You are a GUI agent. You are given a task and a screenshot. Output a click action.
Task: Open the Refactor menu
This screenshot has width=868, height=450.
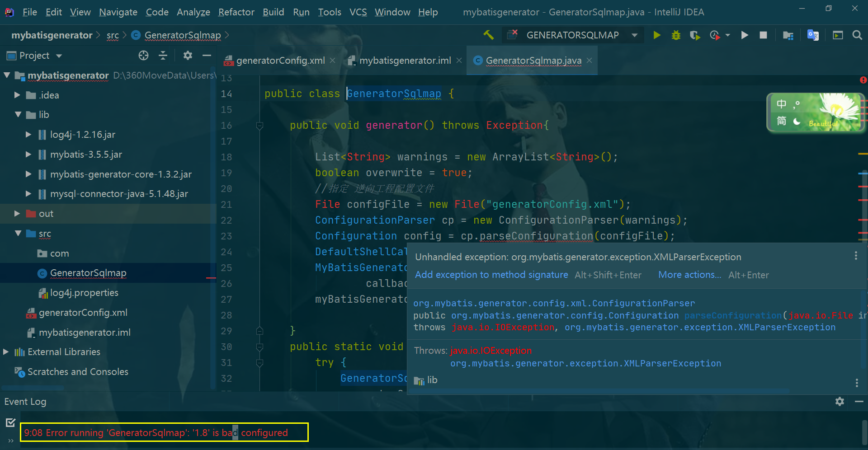(236, 12)
